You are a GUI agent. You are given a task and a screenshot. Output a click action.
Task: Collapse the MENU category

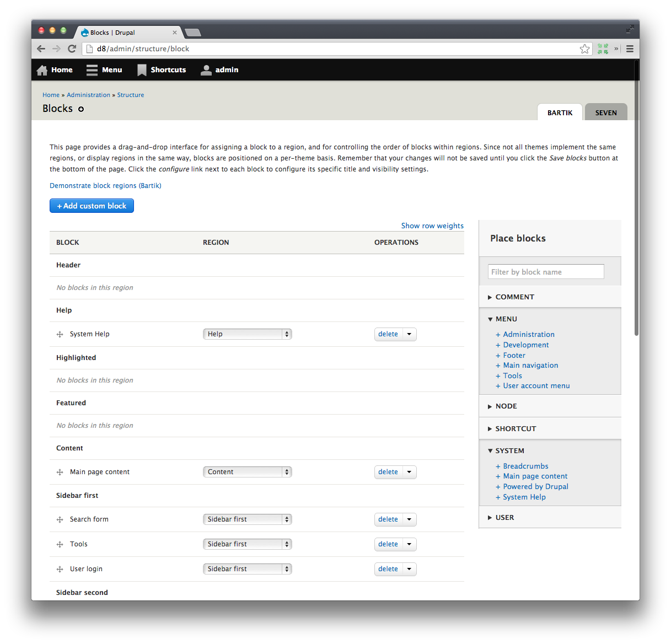[x=550, y=319]
